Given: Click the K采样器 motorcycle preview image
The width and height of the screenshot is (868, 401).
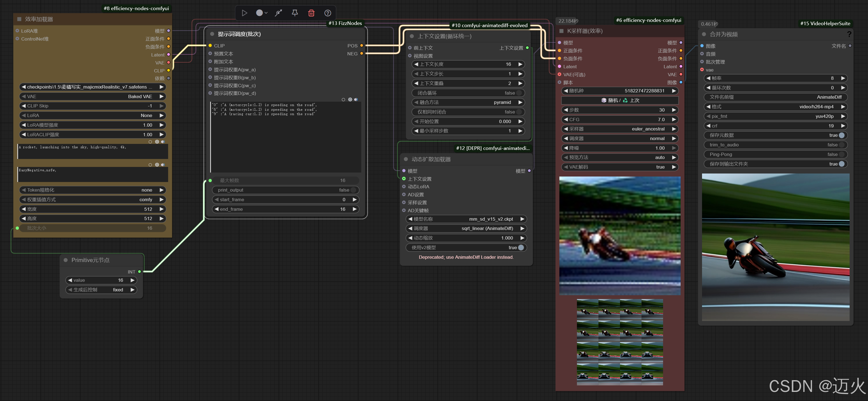Looking at the screenshot, I should coord(620,236).
